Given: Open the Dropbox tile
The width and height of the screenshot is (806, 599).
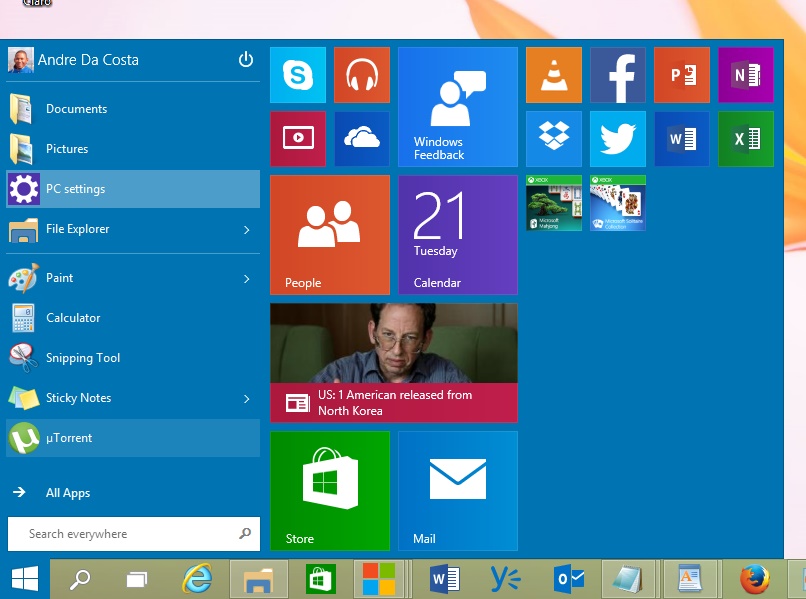Looking at the screenshot, I should pyautogui.click(x=554, y=139).
